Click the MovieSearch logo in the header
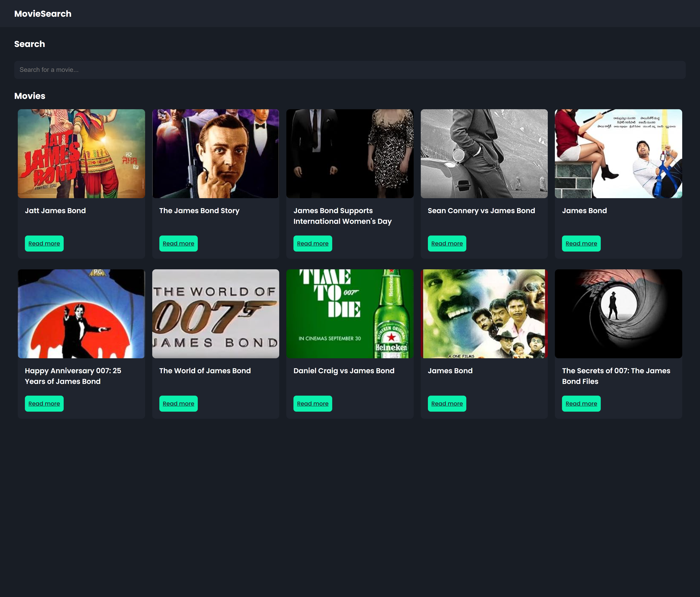 pyautogui.click(x=43, y=14)
